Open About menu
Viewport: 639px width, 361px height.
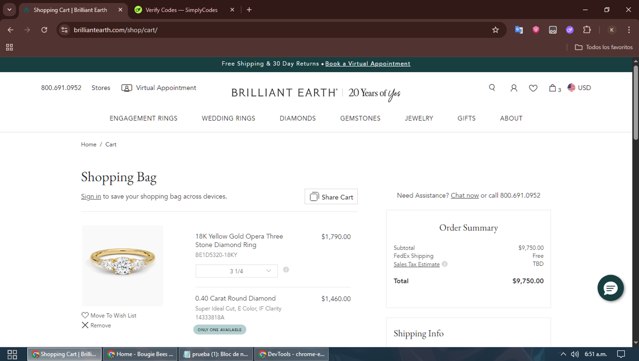[x=511, y=118]
